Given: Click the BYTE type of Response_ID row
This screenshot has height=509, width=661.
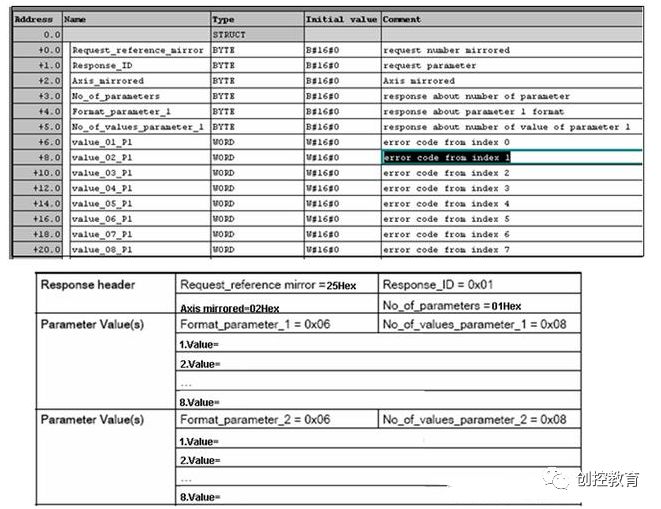Looking at the screenshot, I should coord(258,65).
